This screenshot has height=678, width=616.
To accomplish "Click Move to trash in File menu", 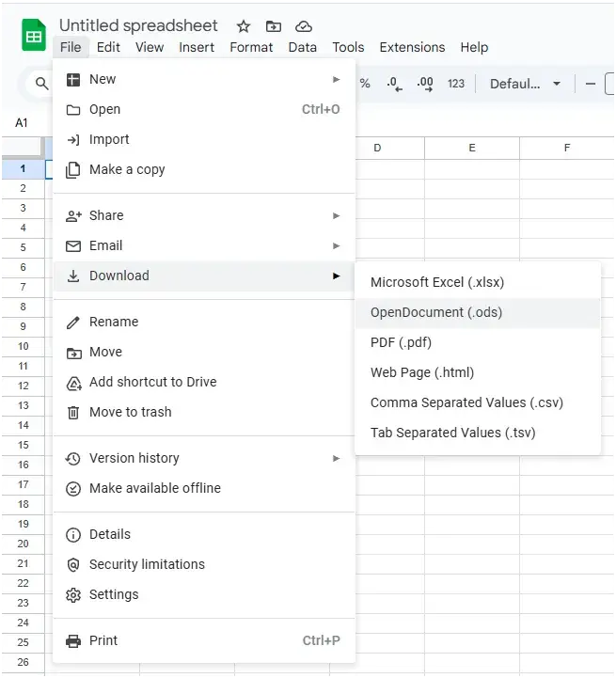I will 131,412.
